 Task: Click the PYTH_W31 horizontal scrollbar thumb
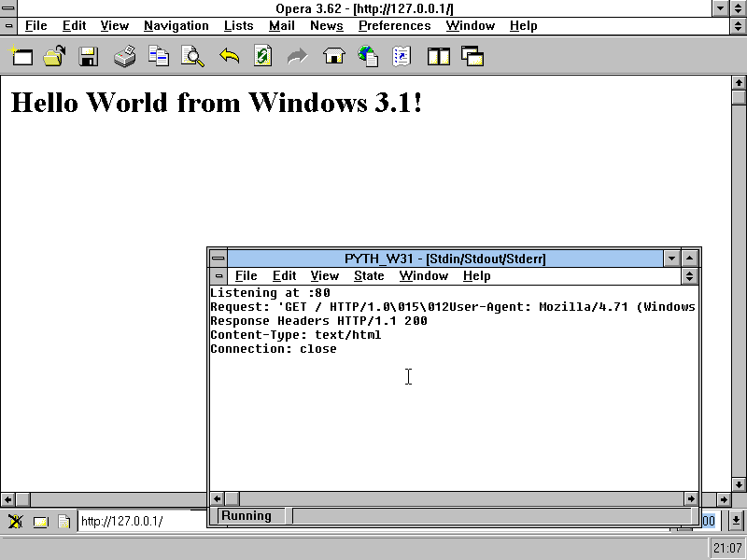coord(233,499)
